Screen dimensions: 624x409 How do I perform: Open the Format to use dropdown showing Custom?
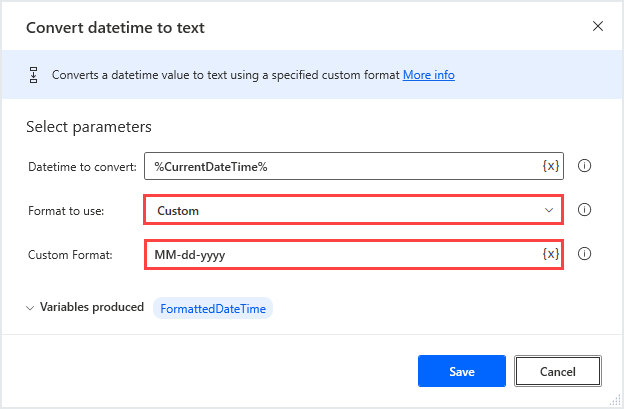(352, 211)
